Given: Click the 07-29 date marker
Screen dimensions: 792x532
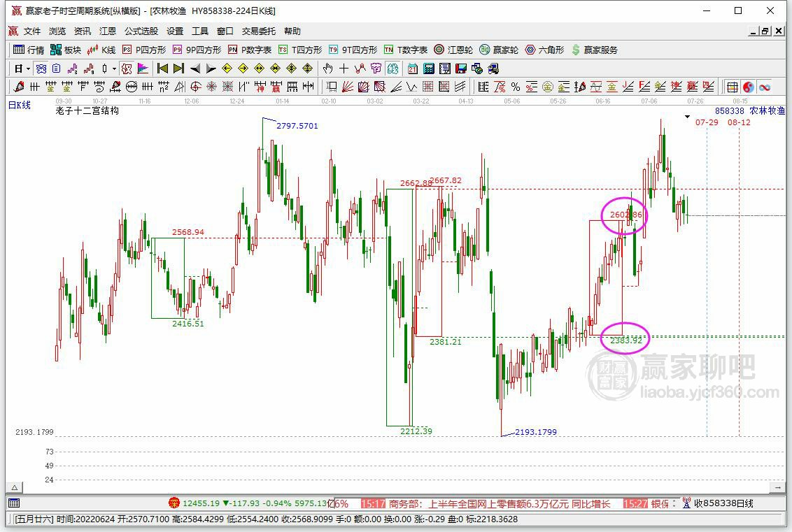Looking at the screenshot, I should (x=707, y=122).
